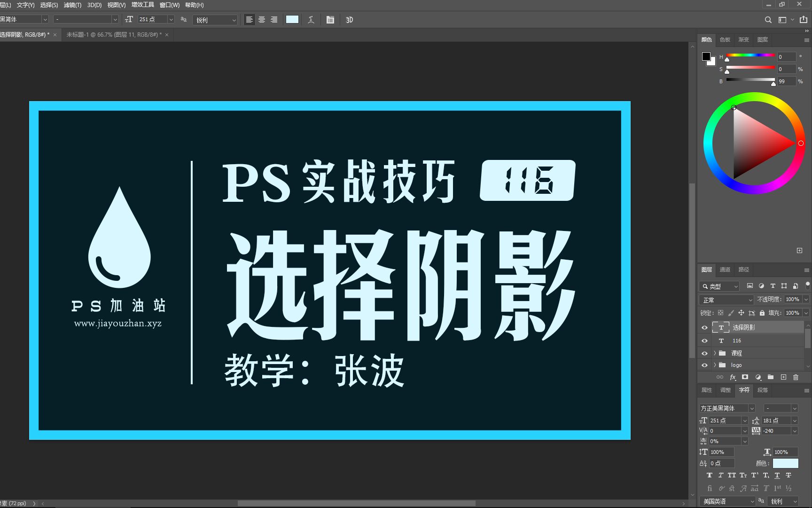Click the brightness B value field
This screenshot has height=508, width=812.
[x=786, y=81]
